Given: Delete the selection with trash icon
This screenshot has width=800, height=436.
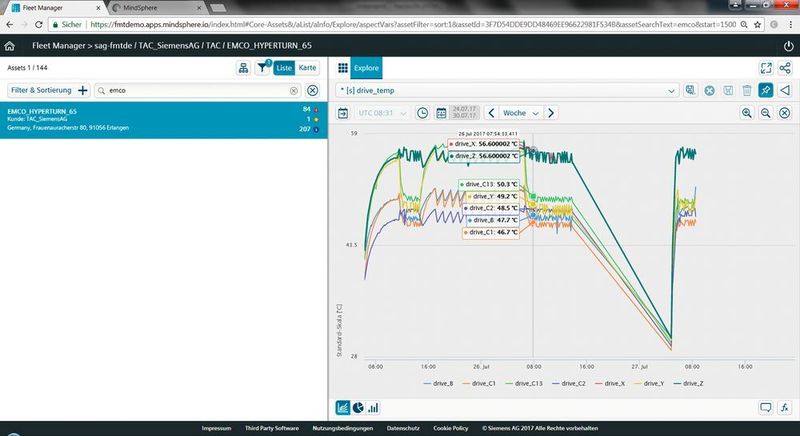Looking at the screenshot, I should pos(747,90).
